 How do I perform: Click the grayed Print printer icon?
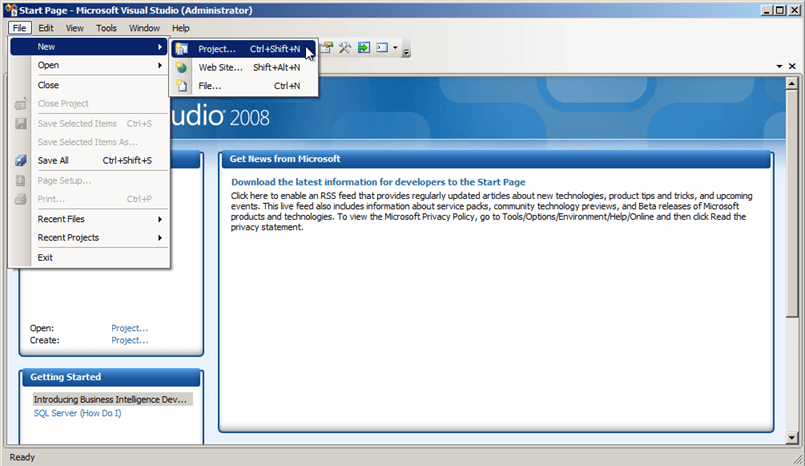click(x=21, y=199)
